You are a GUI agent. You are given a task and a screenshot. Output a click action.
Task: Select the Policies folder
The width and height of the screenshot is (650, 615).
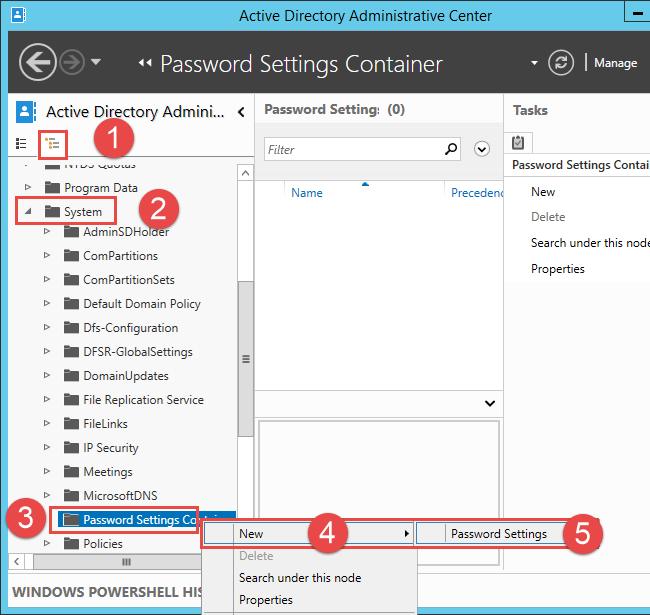coord(93,544)
